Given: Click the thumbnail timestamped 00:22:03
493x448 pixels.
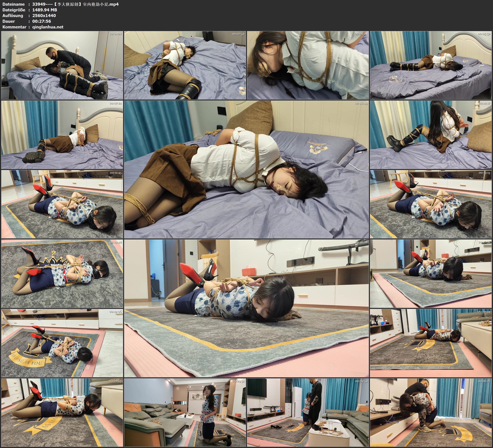Looking at the screenshot, I should click(x=62, y=412).
